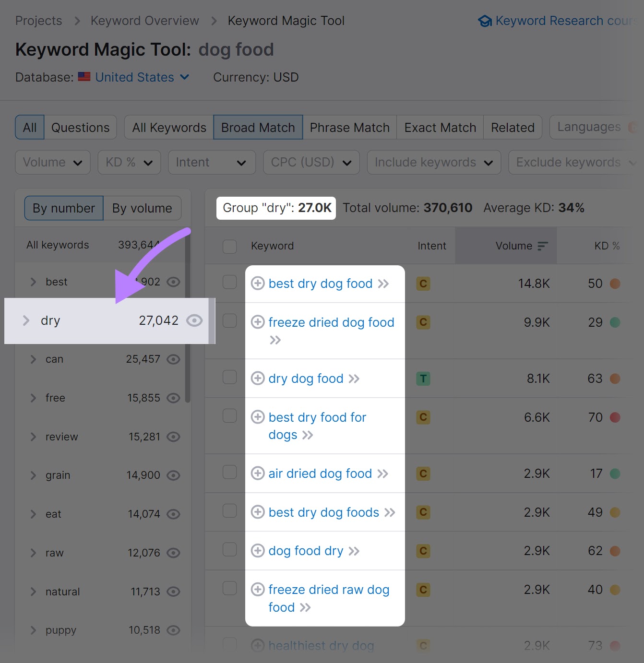
Task: Click the "T" intent badge for "dry dog food"
Action: click(423, 379)
